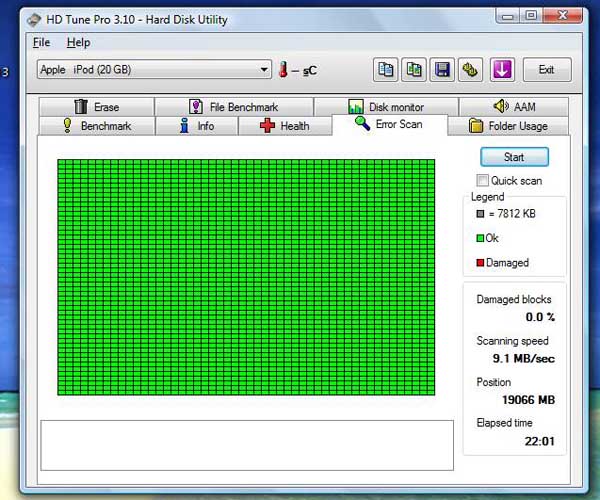Click the save floppy disk icon
Screen dimensions: 600x500
[441, 69]
